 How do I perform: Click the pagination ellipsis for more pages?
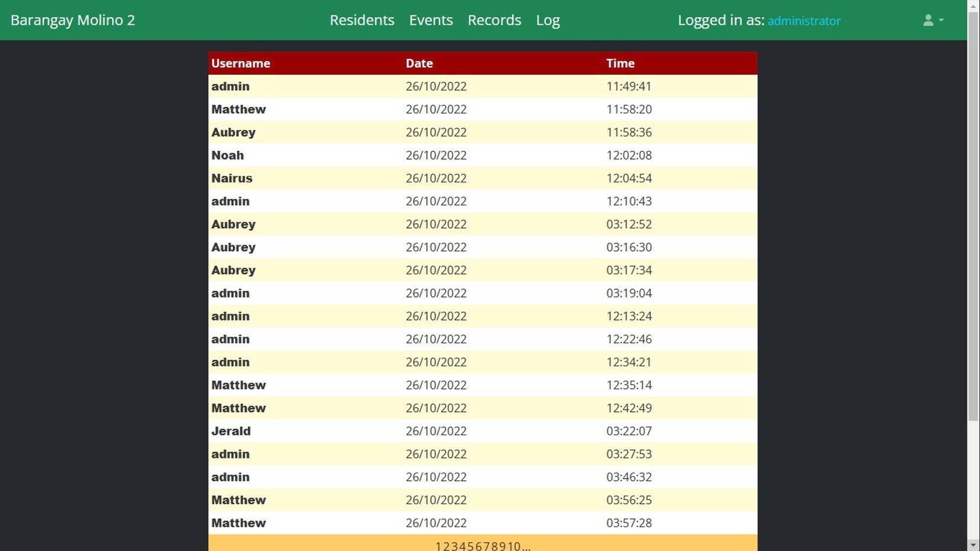[526, 546]
